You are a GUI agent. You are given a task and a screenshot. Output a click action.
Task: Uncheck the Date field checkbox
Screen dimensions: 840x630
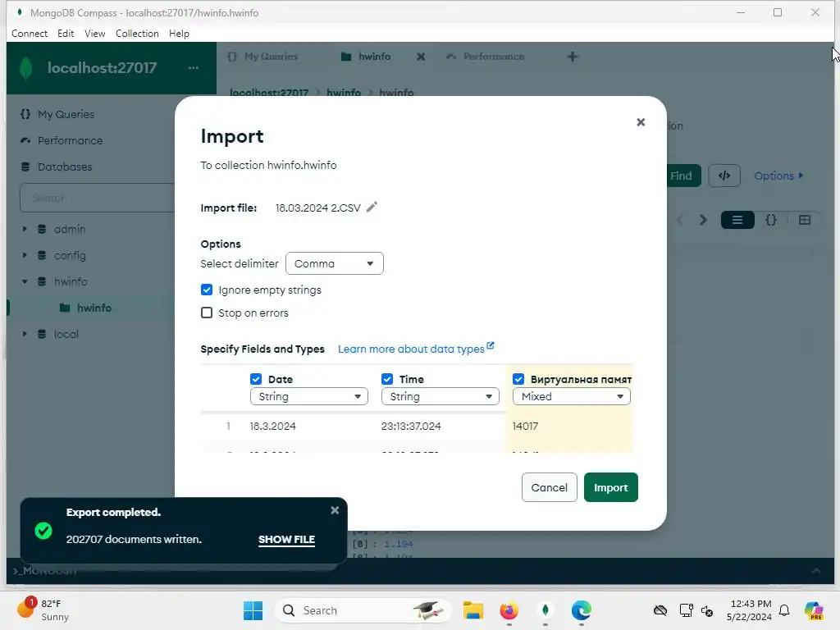[x=256, y=379]
